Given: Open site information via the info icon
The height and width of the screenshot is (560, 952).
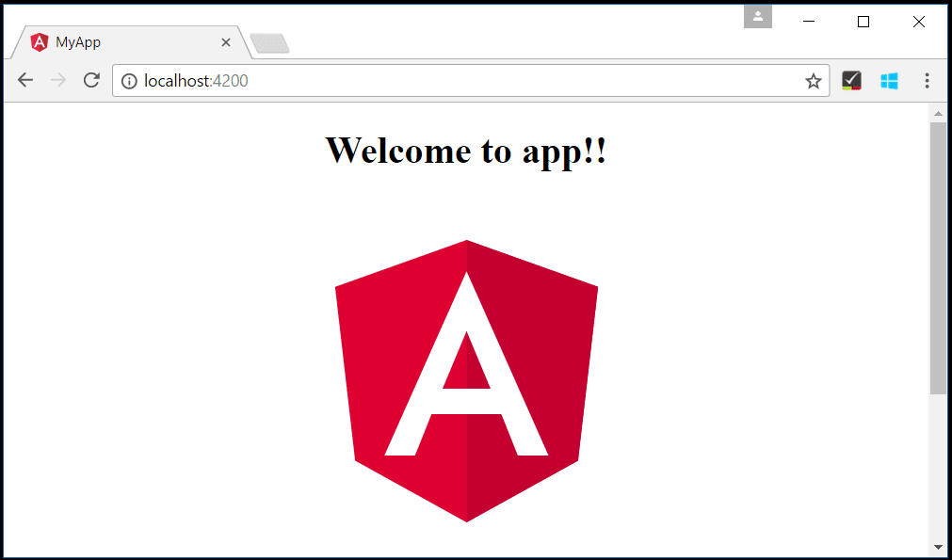Looking at the screenshot, I should 129,80.
